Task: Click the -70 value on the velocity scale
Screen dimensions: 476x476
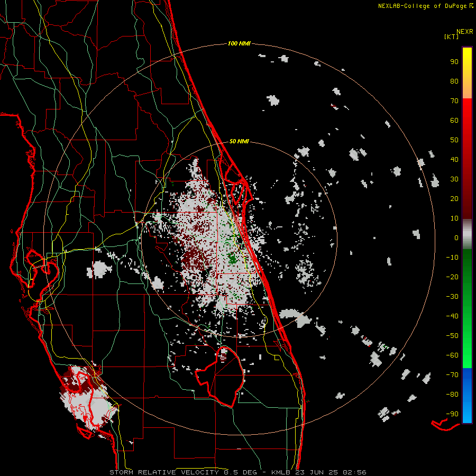Action: (x=452, y=374)
